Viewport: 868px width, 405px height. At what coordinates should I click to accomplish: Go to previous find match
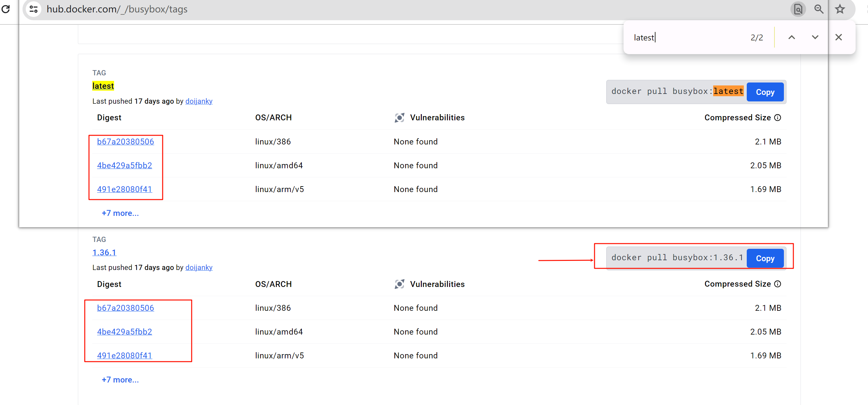click(791, 37)
